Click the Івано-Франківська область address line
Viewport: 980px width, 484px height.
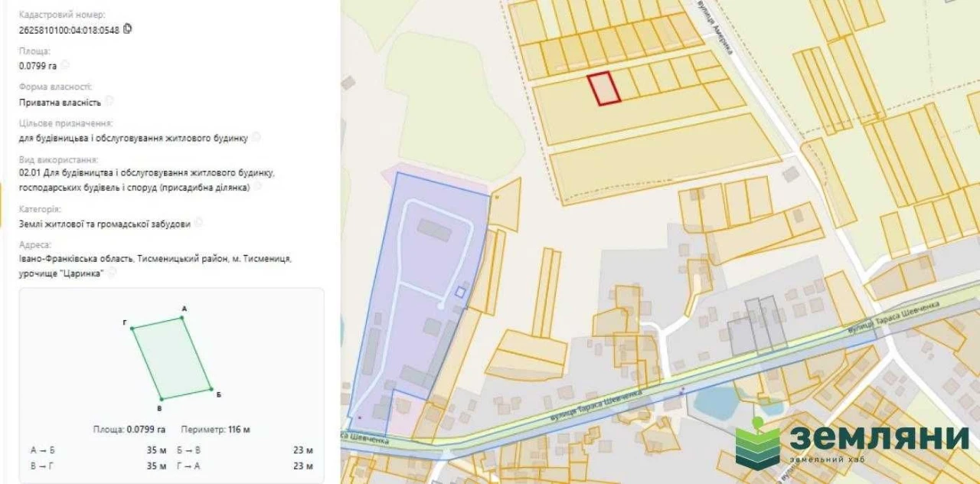155,259
